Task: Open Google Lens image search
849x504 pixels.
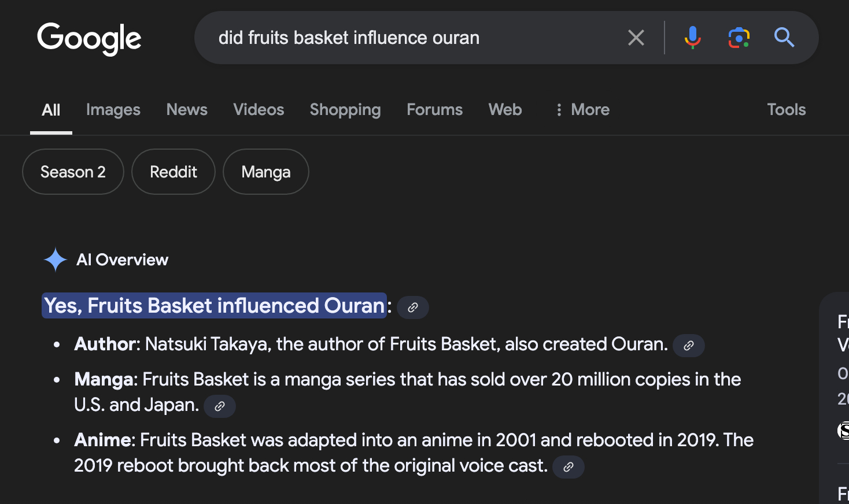Action: point(739,38)
